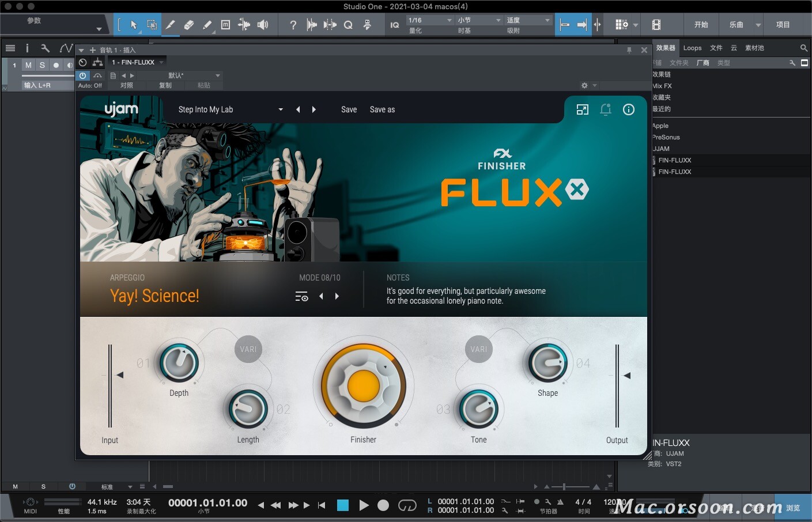Open the plugin settings gear icon
Image resolution: width=812 pixels, height=522 pixels.
pos(584,85)
